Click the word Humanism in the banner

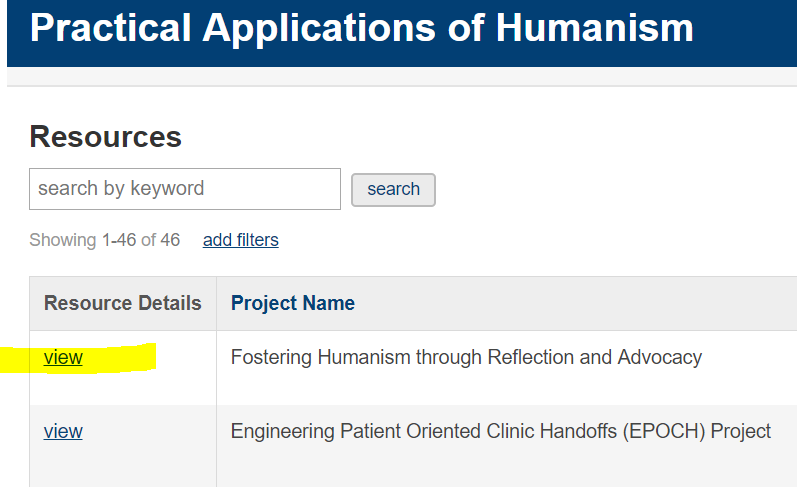pyautogui.click(x=595, y=28)
